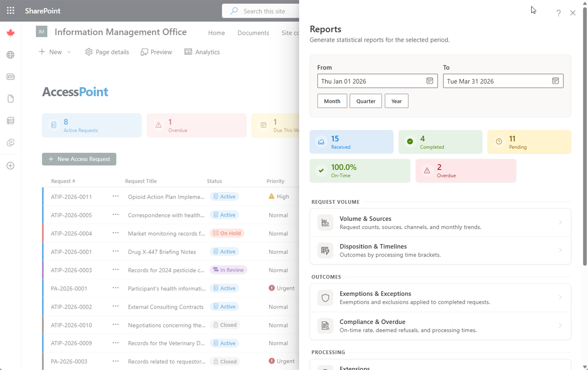Select the link icon in left sidebar
Image resolution: width=588 pixels, height=370 pixels.
coord(10,143)
